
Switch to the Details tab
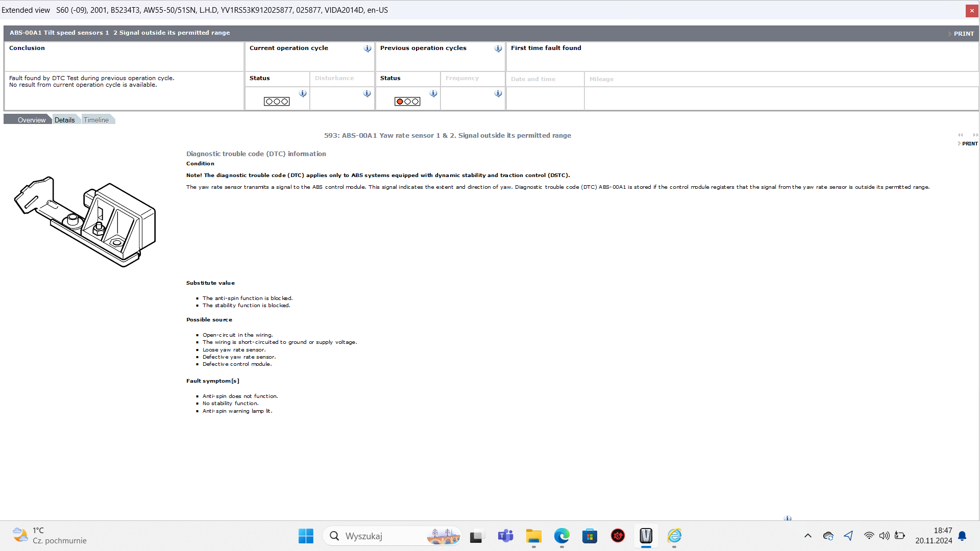tap(65, 120)
